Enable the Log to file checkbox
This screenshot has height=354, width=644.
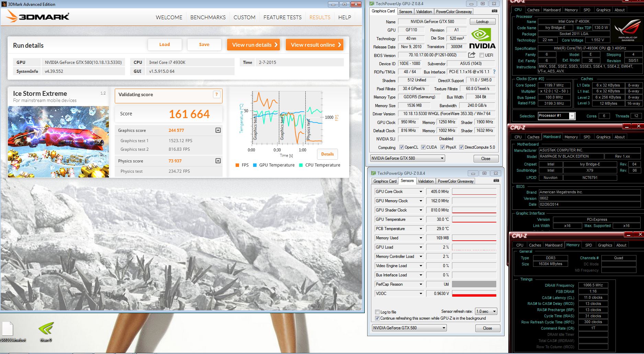[377, 312]
